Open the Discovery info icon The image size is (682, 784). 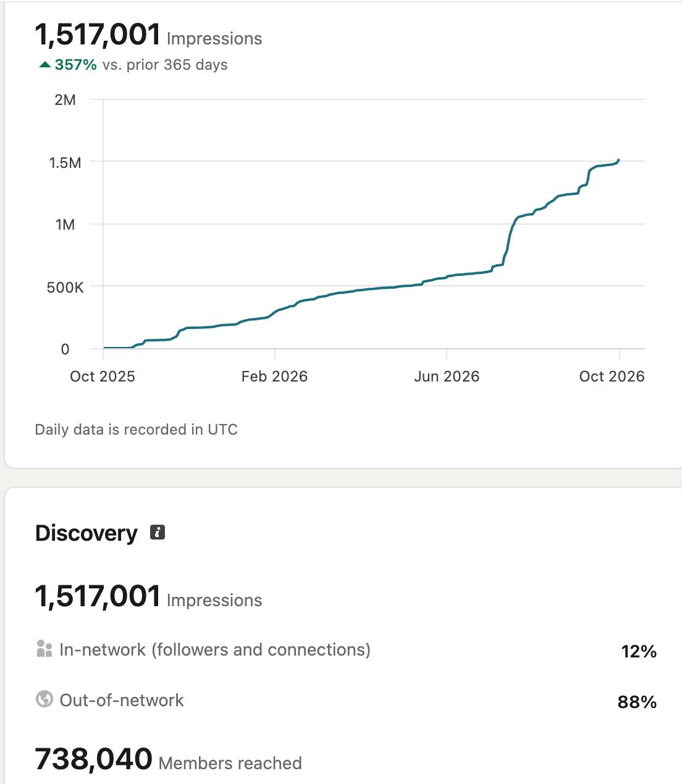click(158, 532)
